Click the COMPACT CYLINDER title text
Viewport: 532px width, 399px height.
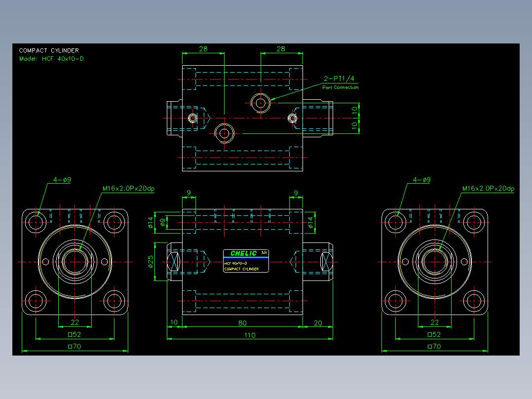tap(49, 50)
